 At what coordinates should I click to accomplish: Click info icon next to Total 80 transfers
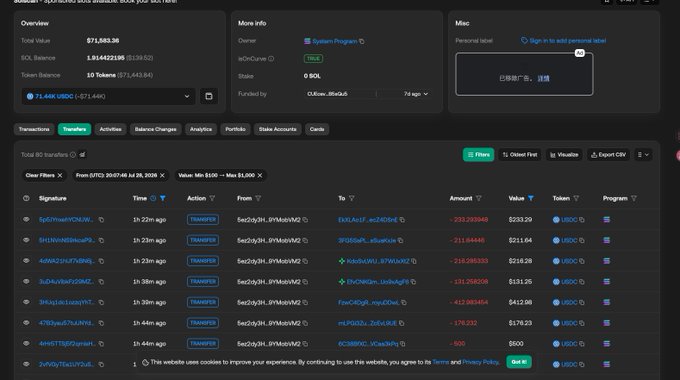(x=73, y=155)
